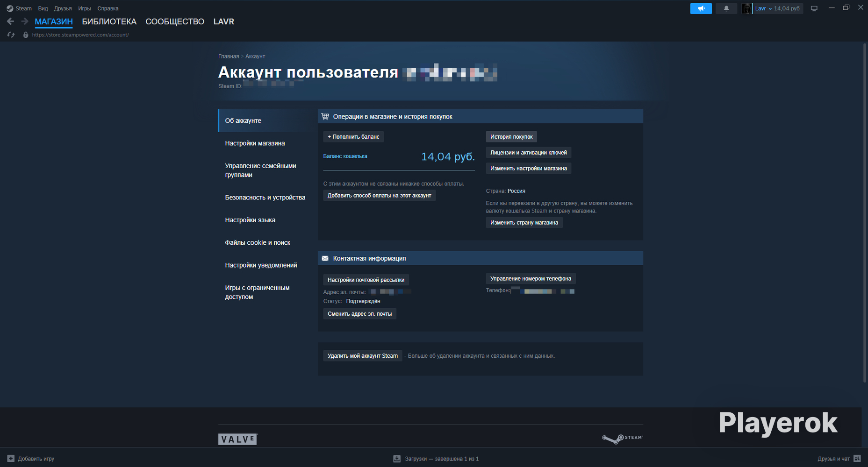Image resolution: width=868 pixels, height=467 pixels.
Task: Open announcements via the megaphone icon
Action: 701,8
